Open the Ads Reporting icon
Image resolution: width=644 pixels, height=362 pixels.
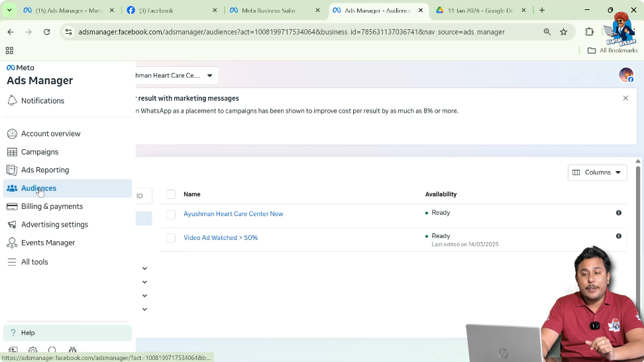coord(13,170)
